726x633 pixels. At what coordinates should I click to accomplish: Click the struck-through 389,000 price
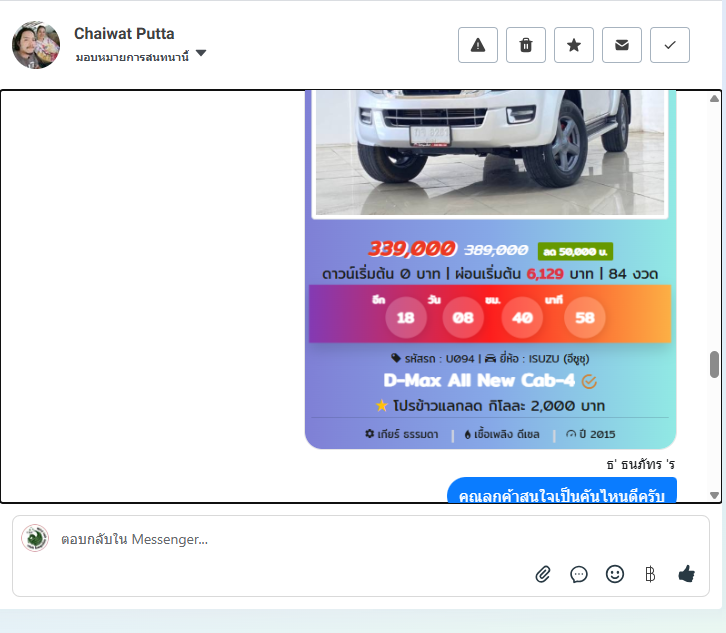(496, 250)
